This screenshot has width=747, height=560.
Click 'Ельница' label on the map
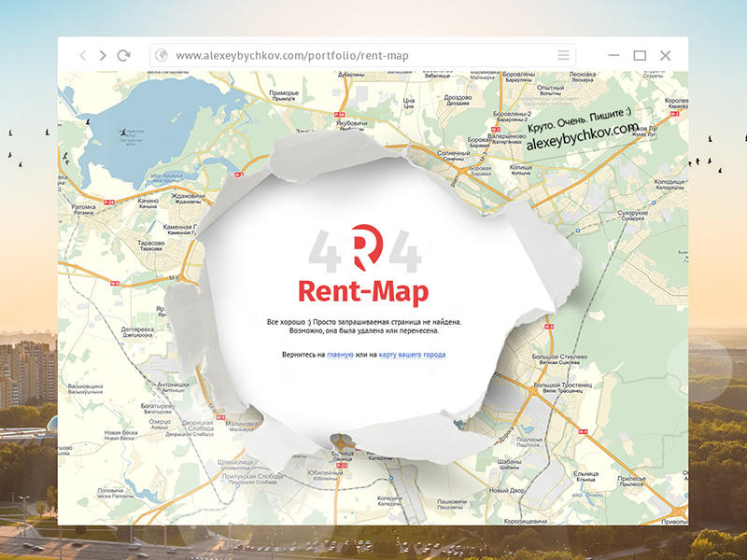pyautogui.click(x=585, y=474)
